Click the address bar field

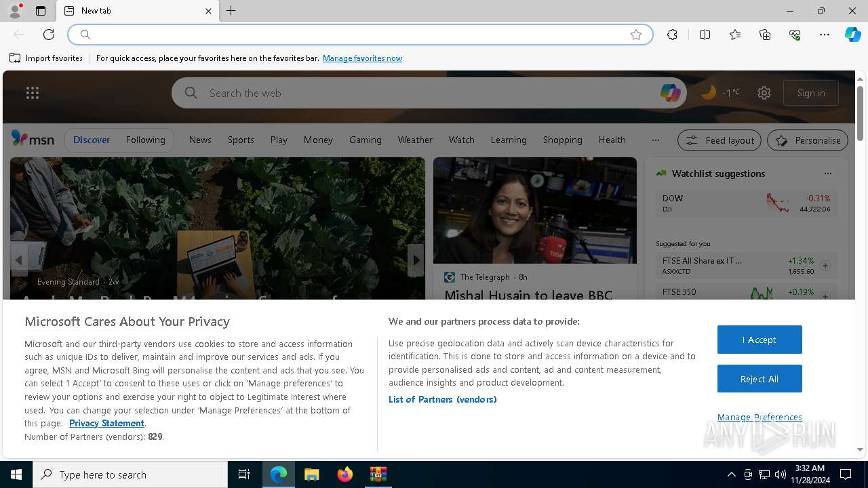(359, 35)
